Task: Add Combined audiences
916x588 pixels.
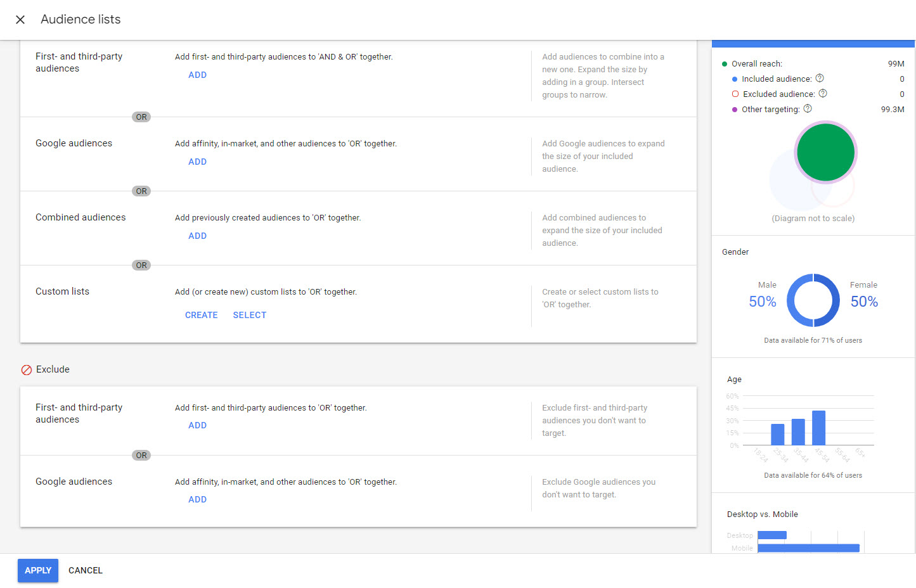Action: 197,236
